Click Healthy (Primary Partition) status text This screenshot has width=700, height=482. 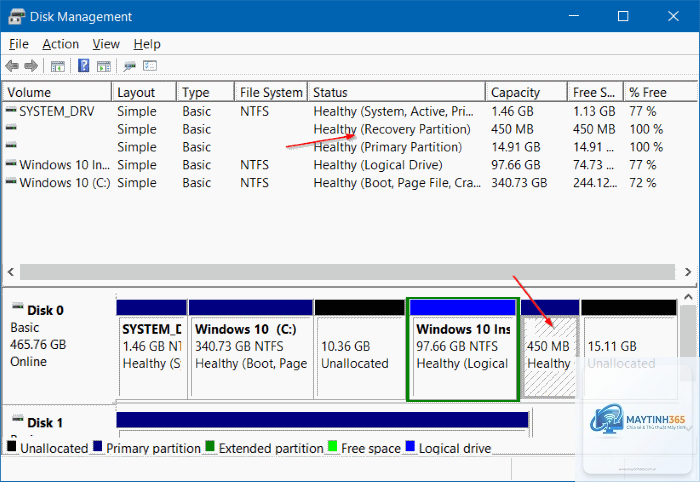tap(388, 147)
